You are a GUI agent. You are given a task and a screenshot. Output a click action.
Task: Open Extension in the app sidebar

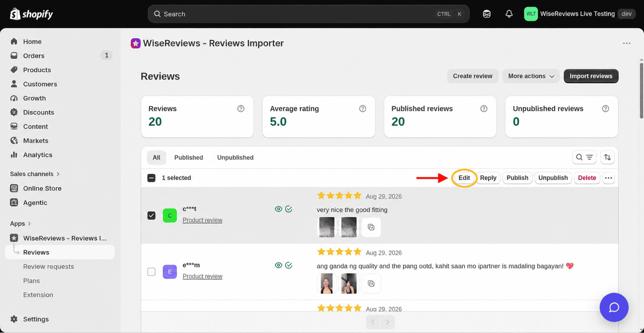point(38,295)
